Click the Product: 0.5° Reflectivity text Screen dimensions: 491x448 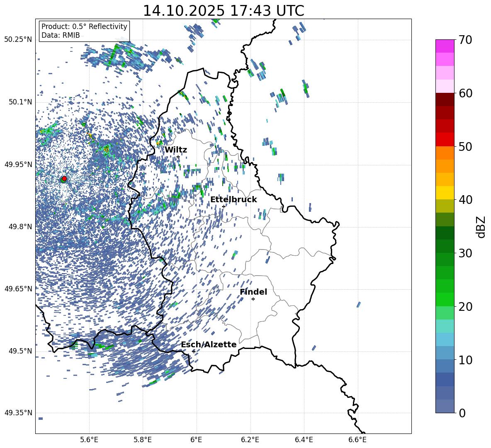click(x=84, y=26)
